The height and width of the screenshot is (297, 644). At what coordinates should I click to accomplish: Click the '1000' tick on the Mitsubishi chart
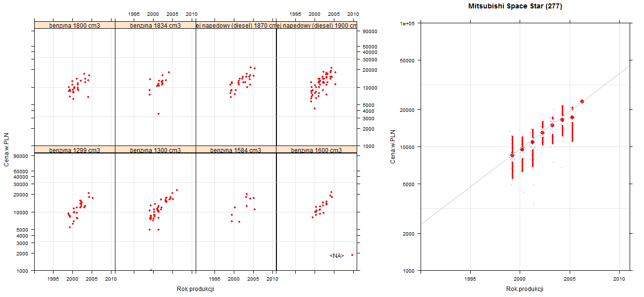coord(410,271)
